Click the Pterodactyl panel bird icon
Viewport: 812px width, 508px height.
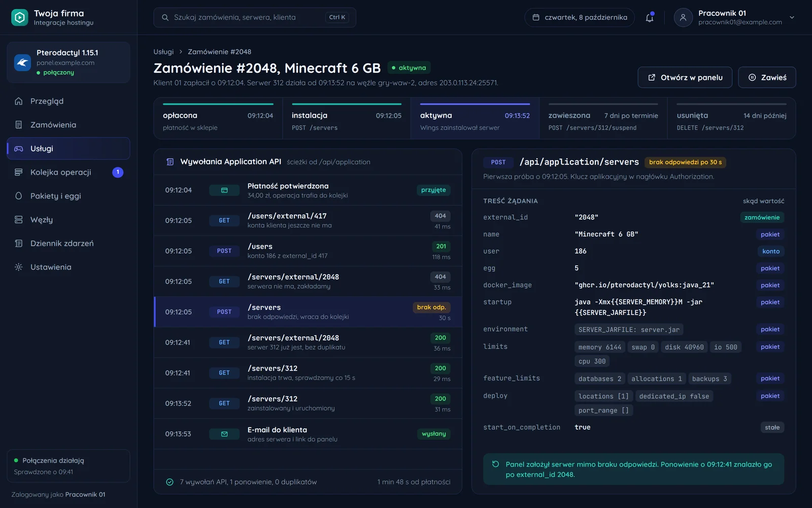pos(22,62)
